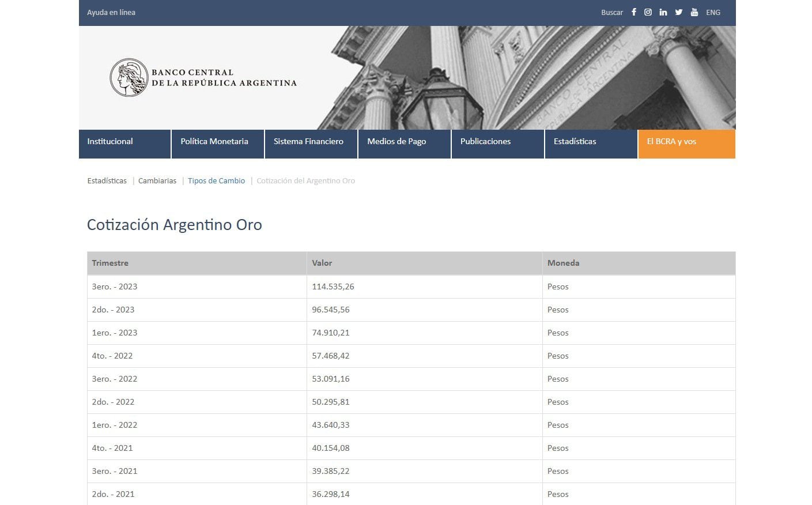Go to Cambiarias breadcrumb
Image resolution: width=812 pixels, height=505 pixels.
tap(157, 181)
